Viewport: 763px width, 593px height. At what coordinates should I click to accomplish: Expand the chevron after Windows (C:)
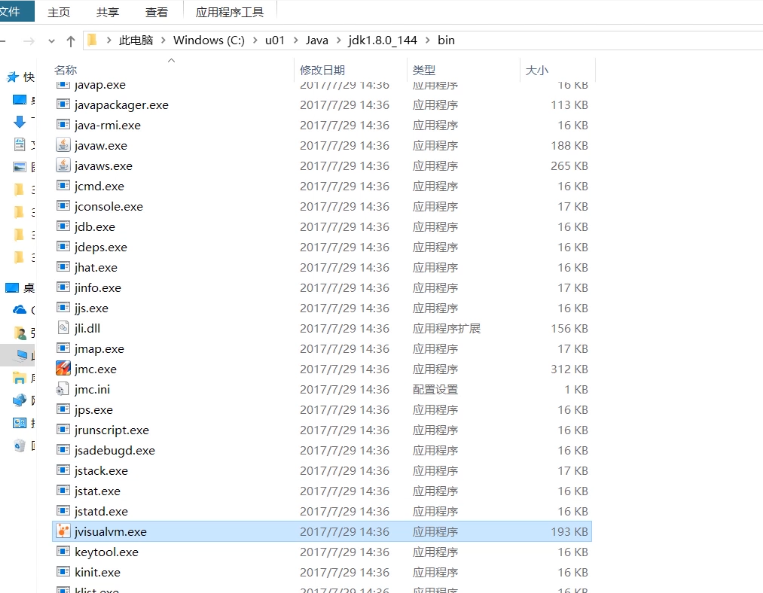pyautogui.click(x=255, y=40)
